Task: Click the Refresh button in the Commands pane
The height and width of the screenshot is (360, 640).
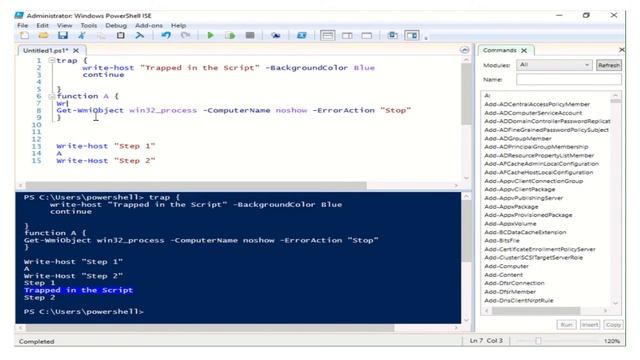Action: pyautogui.click(x=609, y=65)
